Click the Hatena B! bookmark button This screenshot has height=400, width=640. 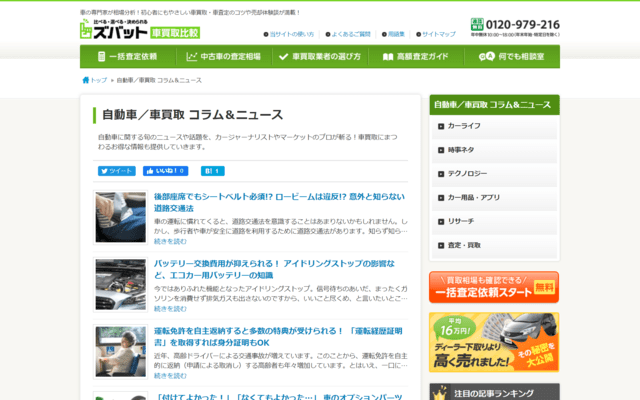[213, 171]
